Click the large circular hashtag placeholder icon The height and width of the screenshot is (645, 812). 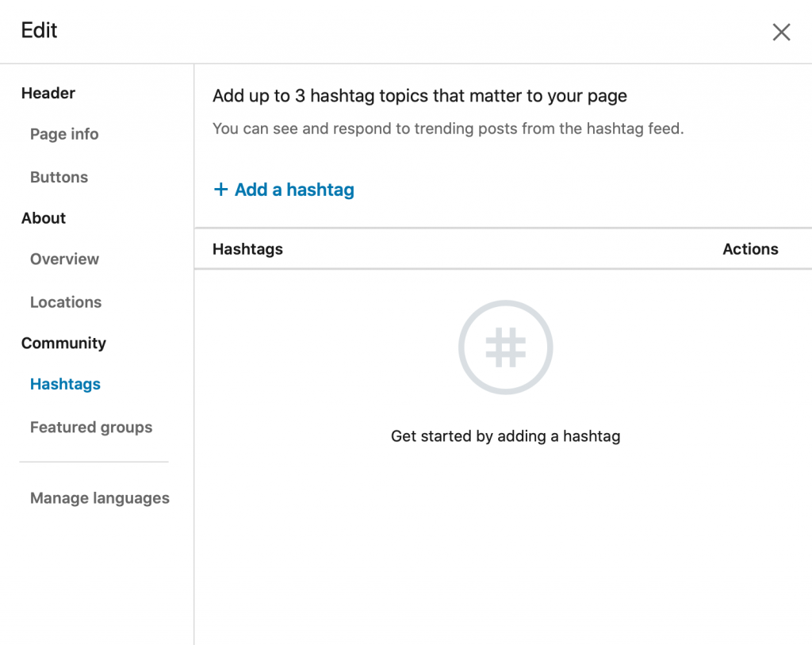pyautogui.click(x=506, y=347)
